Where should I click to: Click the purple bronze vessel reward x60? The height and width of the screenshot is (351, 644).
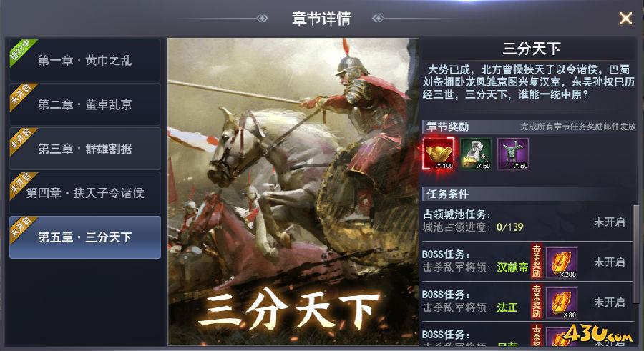(513, 154)
